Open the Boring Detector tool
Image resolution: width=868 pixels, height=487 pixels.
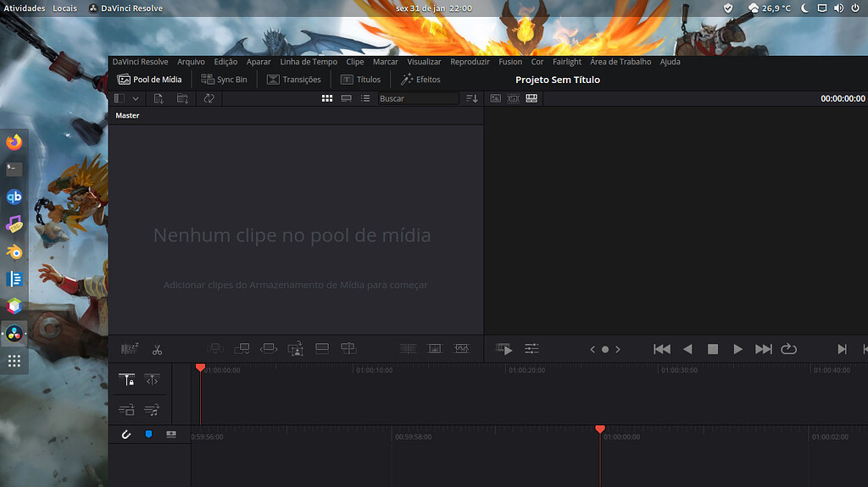pos(130,349)
